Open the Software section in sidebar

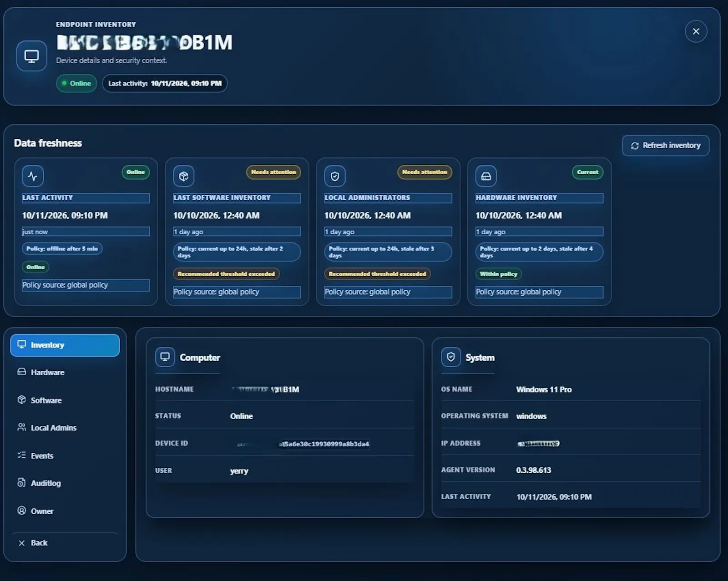click(x=65, y=400)
